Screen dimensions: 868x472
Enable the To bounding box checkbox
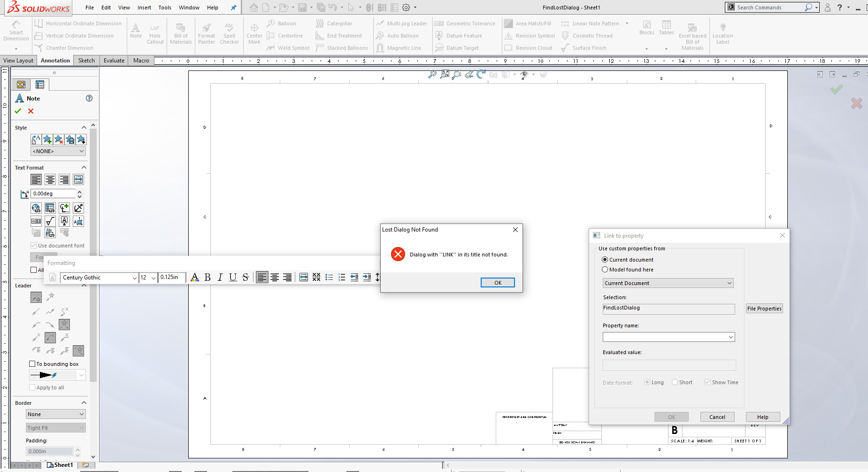tap(32, 364)
